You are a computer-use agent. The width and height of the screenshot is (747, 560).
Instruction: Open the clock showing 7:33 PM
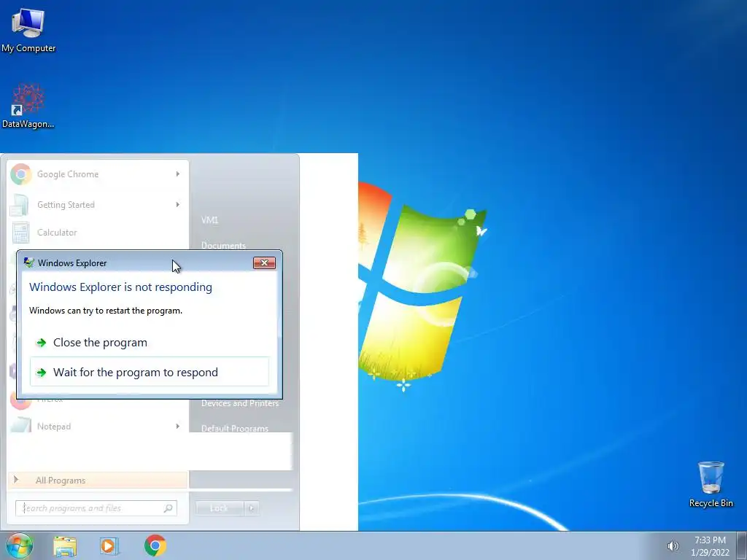point(710,540)
